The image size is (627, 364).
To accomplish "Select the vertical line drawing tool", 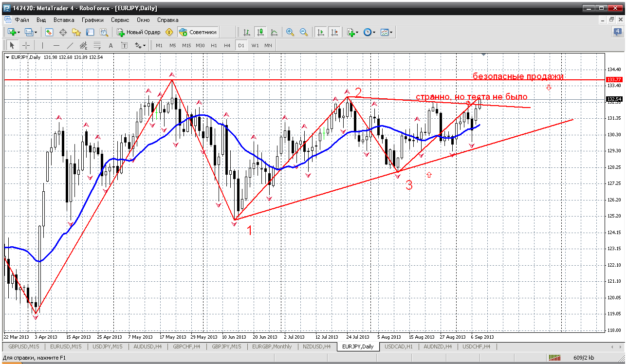I will (42, 45).
